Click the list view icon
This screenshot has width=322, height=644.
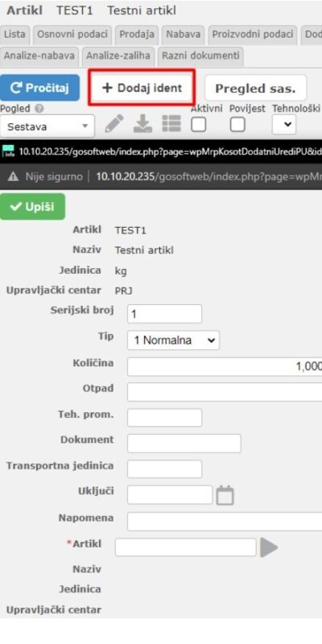(171, 124)
